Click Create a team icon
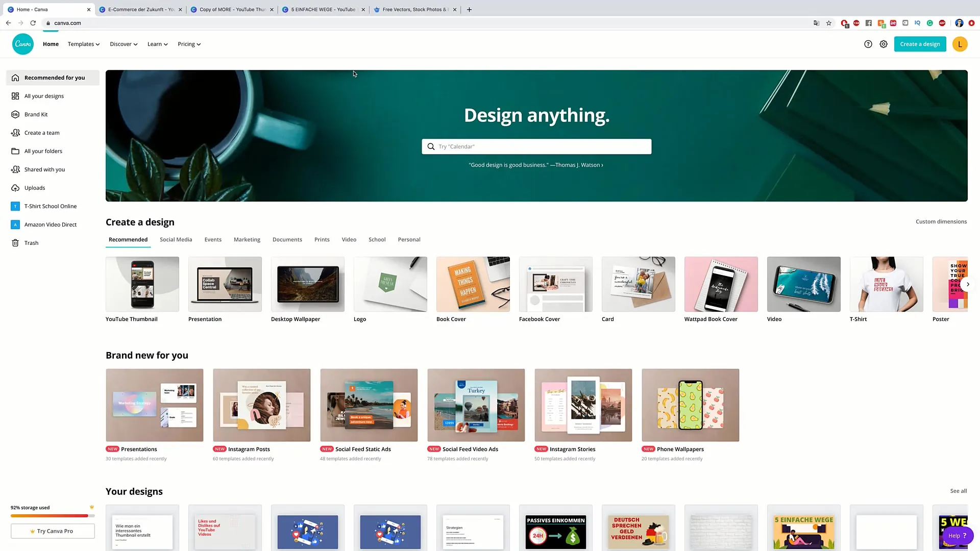The image size is (980, 551). click(x=15, y=133)
